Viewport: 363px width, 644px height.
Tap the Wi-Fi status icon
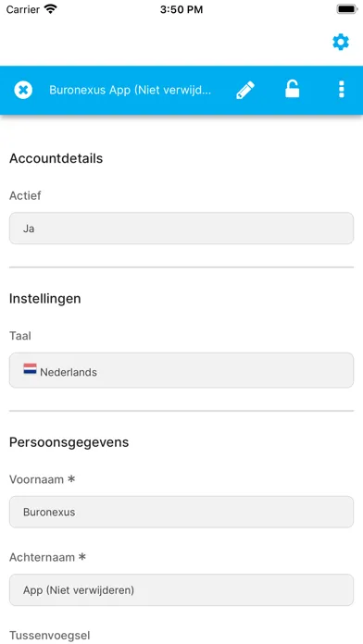51,9
